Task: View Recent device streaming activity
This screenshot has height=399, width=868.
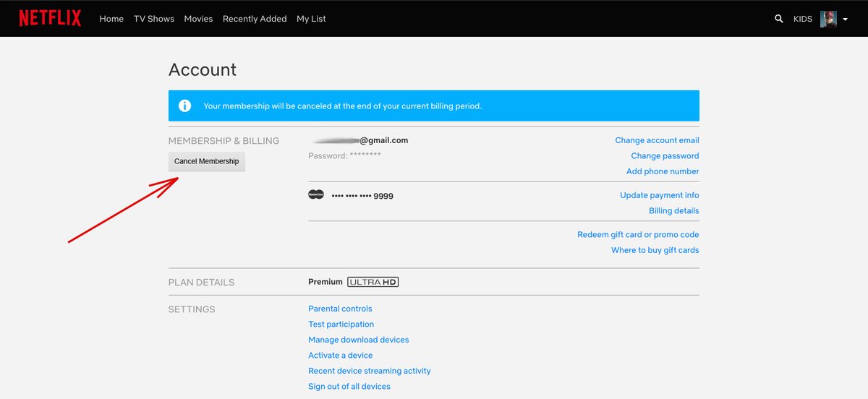Action: pos(370,371)
